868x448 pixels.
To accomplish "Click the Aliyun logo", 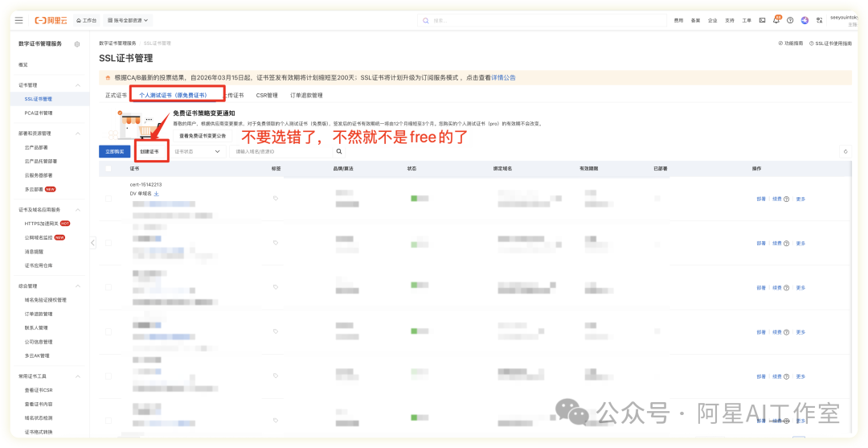I will coord(51,20).
